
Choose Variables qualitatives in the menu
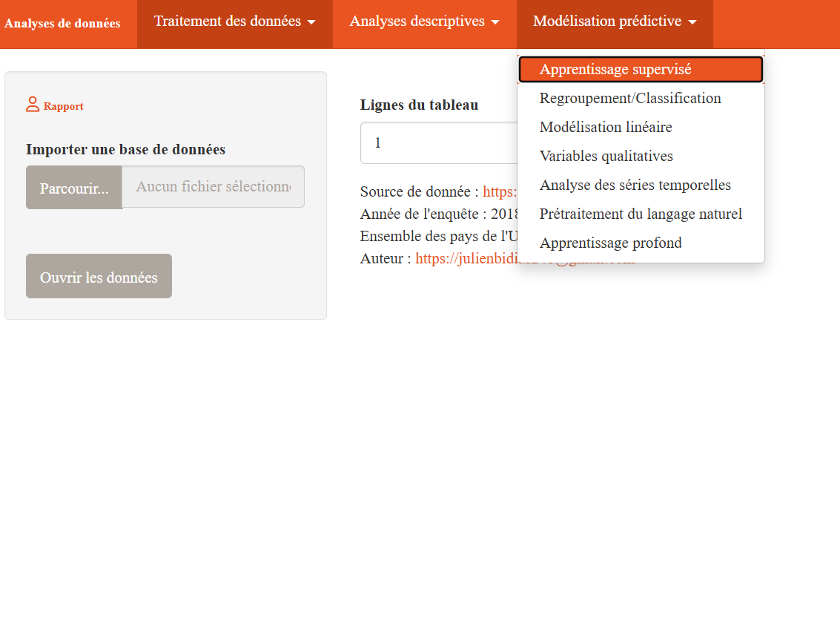point(606,156)
